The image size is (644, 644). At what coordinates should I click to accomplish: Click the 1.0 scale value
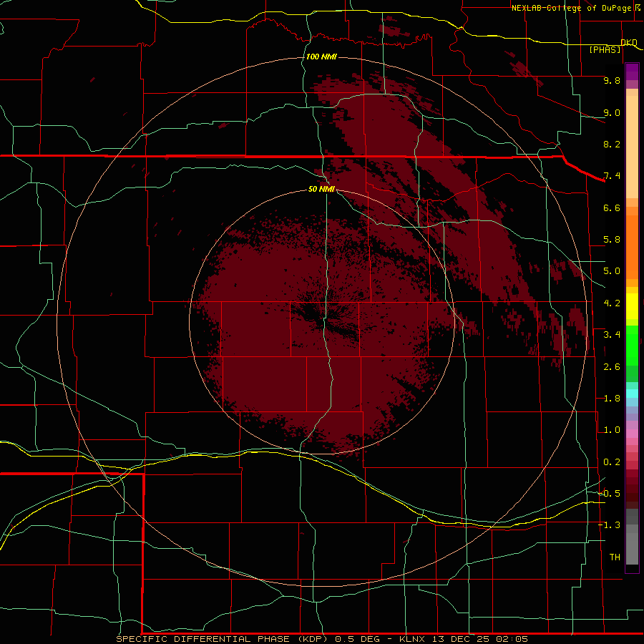click(612, 430)
